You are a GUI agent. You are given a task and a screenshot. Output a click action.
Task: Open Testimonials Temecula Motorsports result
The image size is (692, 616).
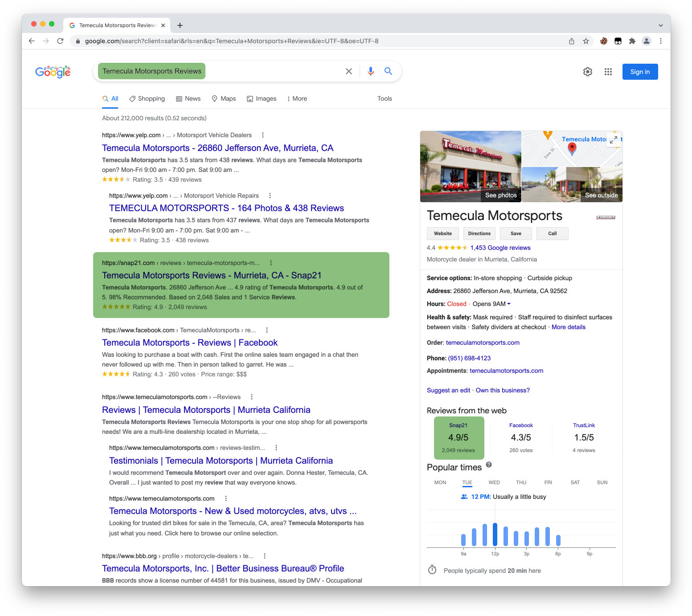tap(221, 461)
